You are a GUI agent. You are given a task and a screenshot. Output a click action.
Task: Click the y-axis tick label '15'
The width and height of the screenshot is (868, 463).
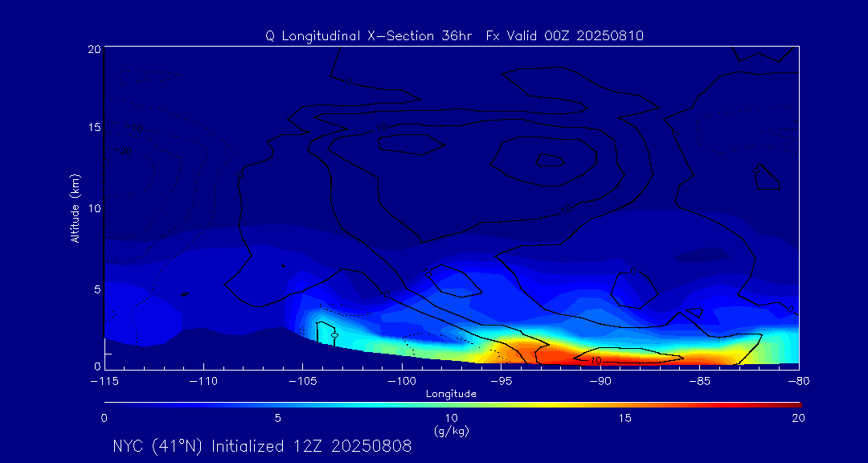coord(92,129)
